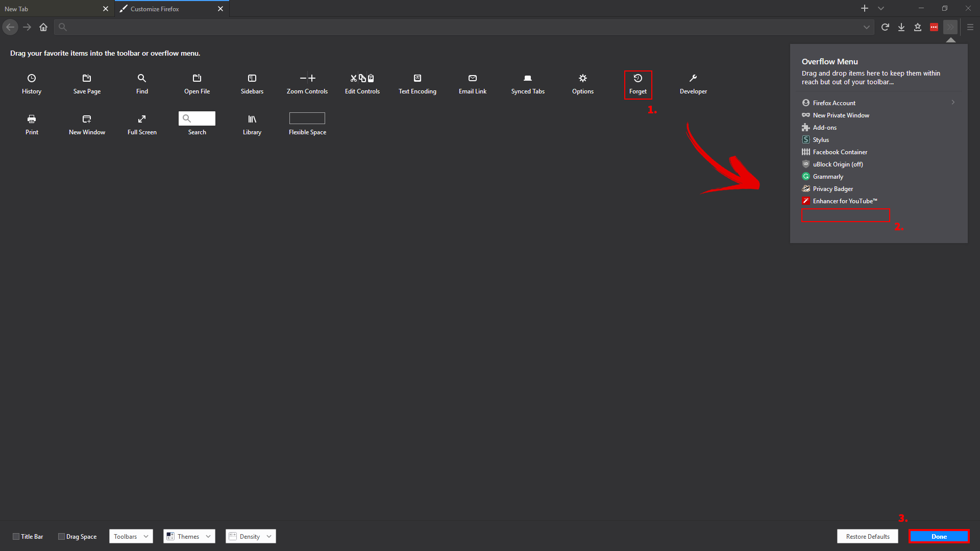Click the Sidebars icon

[x=252, y=78]
